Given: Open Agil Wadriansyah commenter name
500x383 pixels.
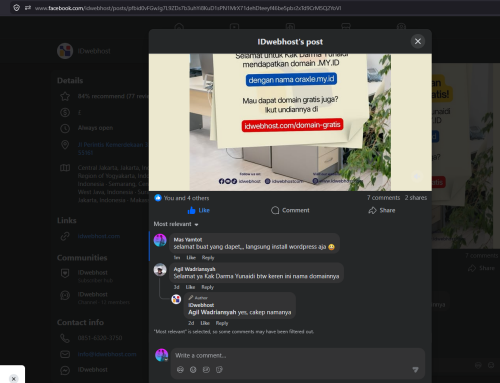Looking at the screenshot, I should (x=194, y=269).
